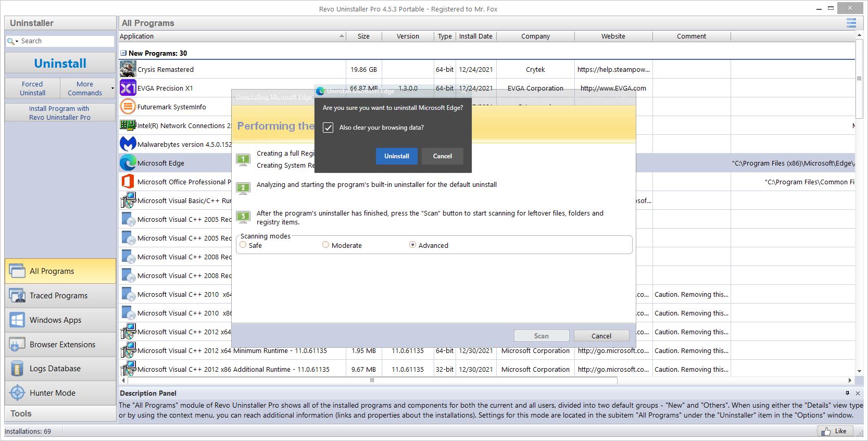Click the Scan button in wizard
Viewport: 868px width, 441px height.
click(x=542, y=336)
